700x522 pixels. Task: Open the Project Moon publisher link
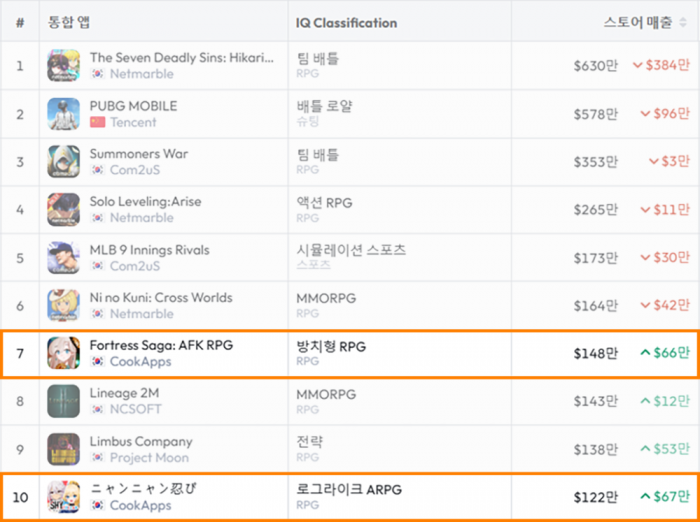tap(149, 458)
